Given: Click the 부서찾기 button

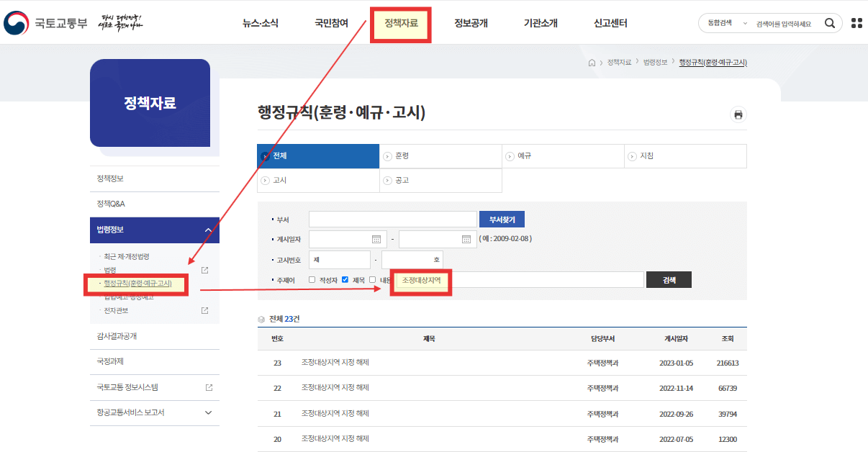Looking at the screenshot, I should [x=502, y=219].
